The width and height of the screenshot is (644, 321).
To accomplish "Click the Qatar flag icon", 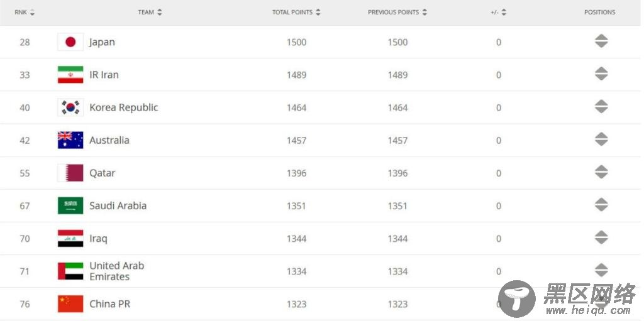I will tap(70, 173).
